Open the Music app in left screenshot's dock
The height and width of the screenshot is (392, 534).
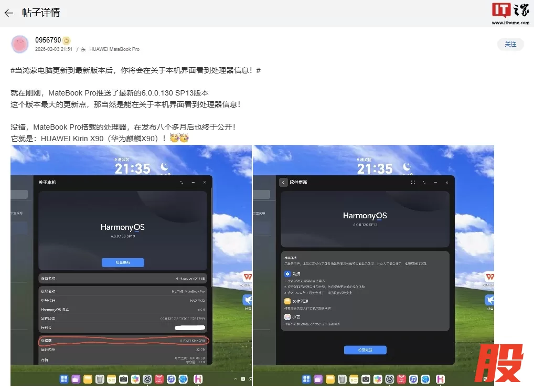coord(171,379)
